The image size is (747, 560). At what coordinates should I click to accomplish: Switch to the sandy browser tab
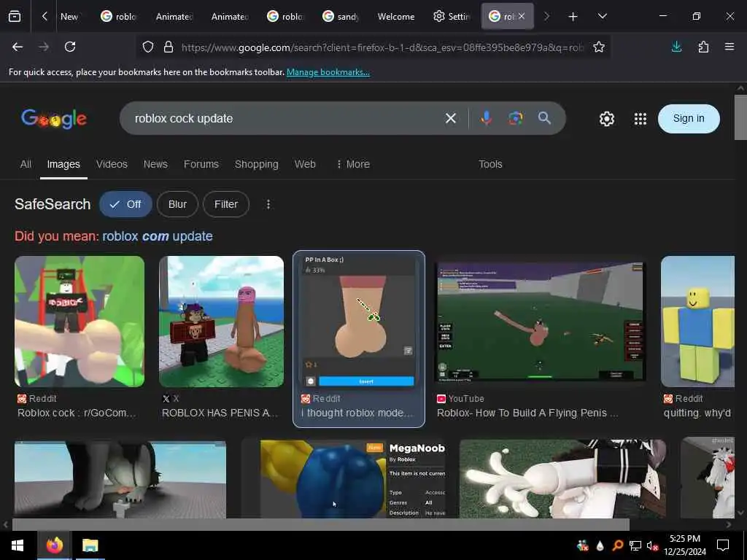tap(340, 17)
